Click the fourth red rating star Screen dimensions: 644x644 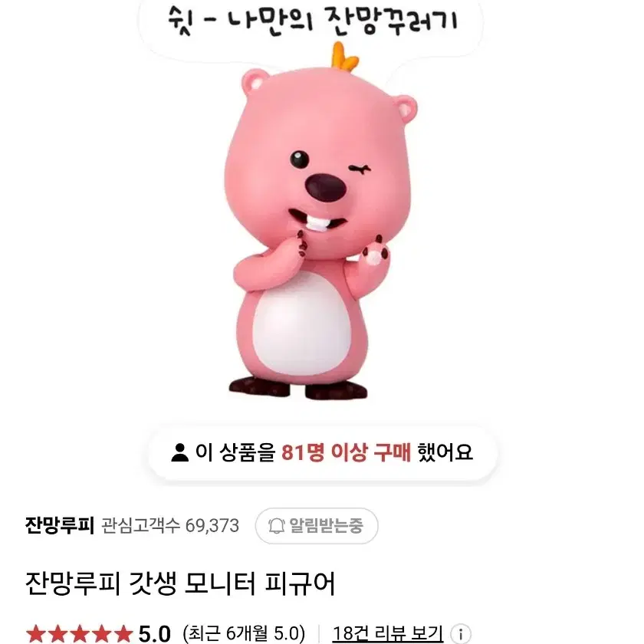pos(101,634)
